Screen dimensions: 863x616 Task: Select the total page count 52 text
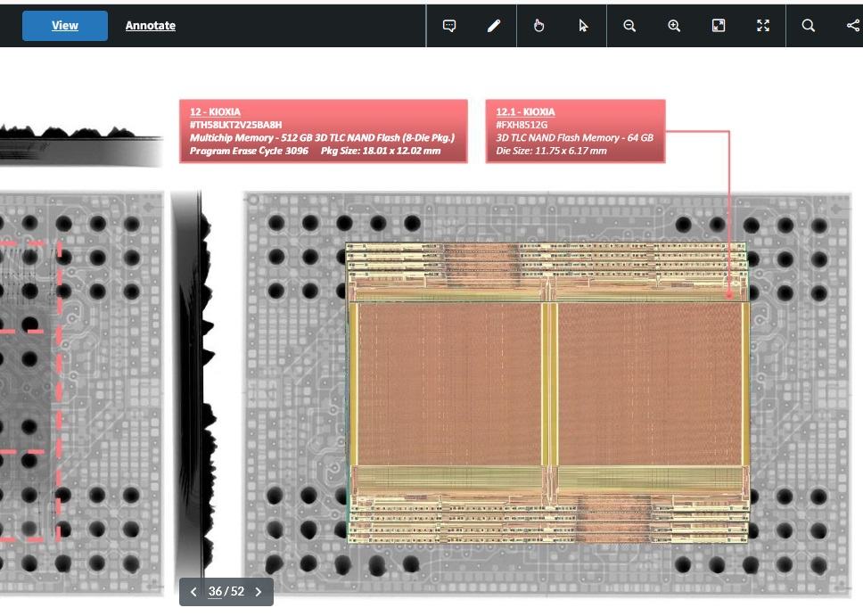pyautogui.click(x=237, y=591)
